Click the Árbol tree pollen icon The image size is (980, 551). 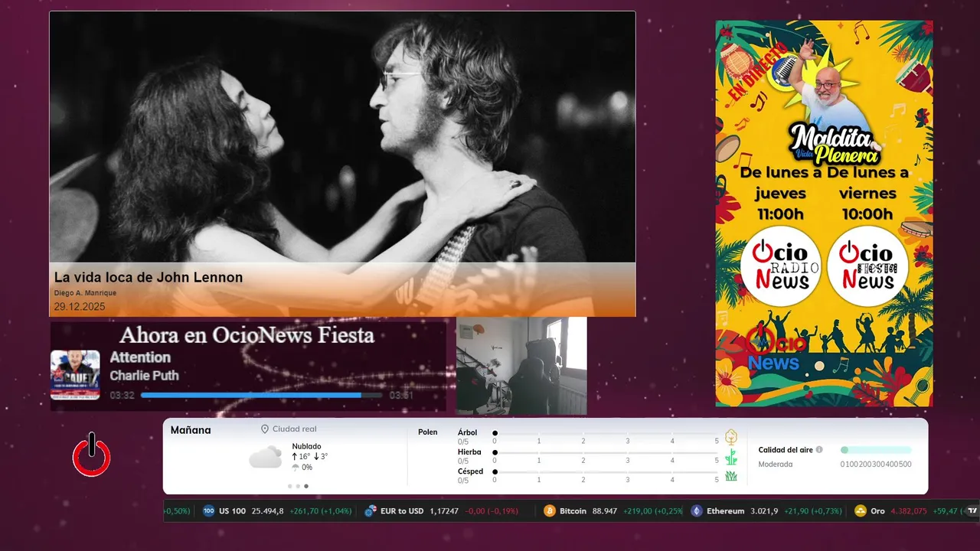(731, 437)
